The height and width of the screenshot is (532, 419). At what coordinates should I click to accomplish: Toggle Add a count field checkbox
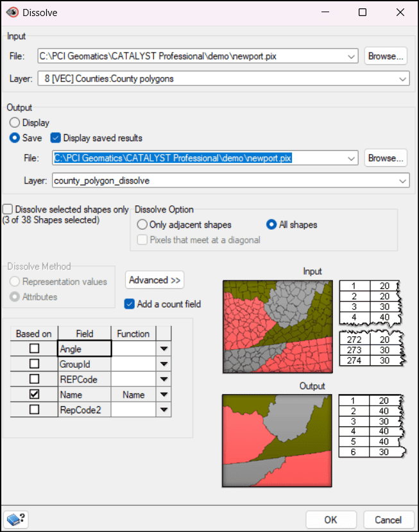[129, 304]
